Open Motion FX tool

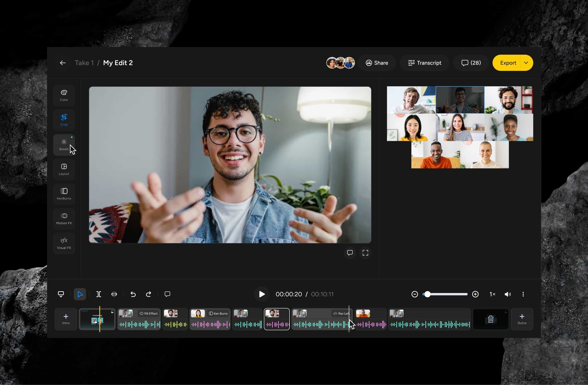64,219
